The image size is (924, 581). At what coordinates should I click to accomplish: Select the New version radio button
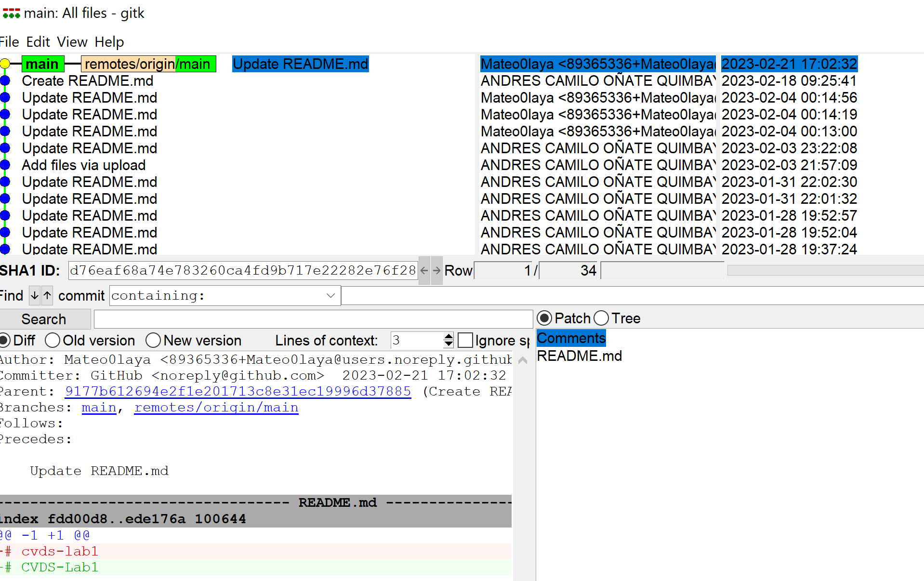pyautogui.click(x=153, y=340)
